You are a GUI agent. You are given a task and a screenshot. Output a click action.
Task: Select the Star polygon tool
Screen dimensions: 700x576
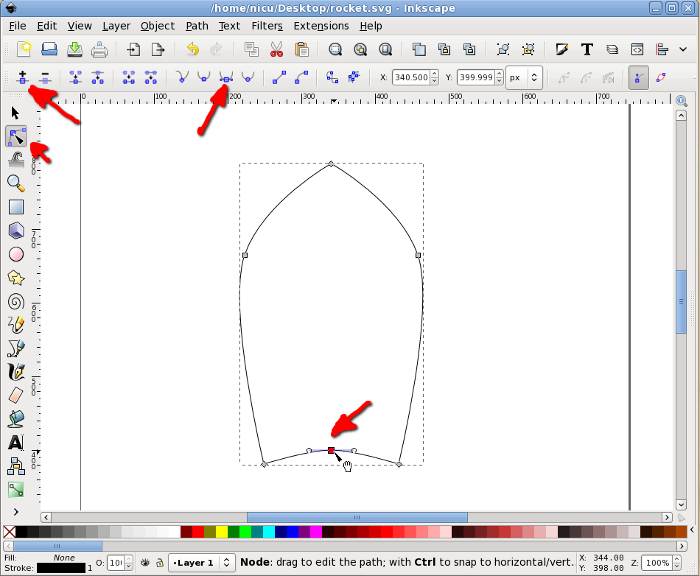point(16,278)
